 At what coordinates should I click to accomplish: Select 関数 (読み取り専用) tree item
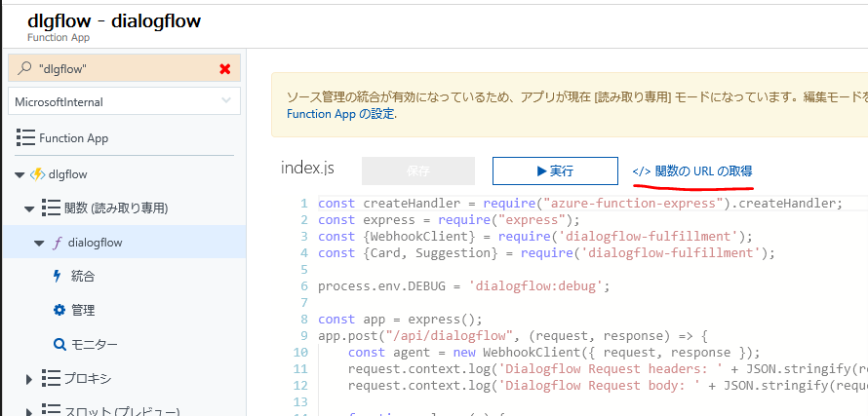coord(116,208)
